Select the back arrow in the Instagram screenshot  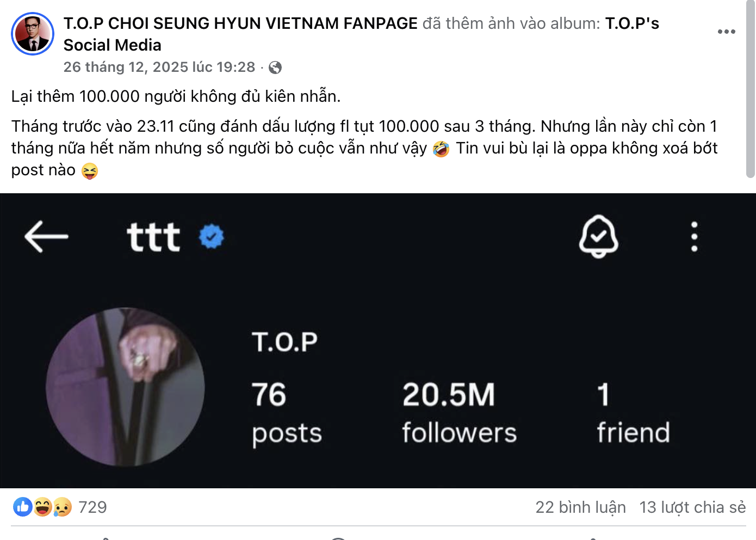(46, 237)
